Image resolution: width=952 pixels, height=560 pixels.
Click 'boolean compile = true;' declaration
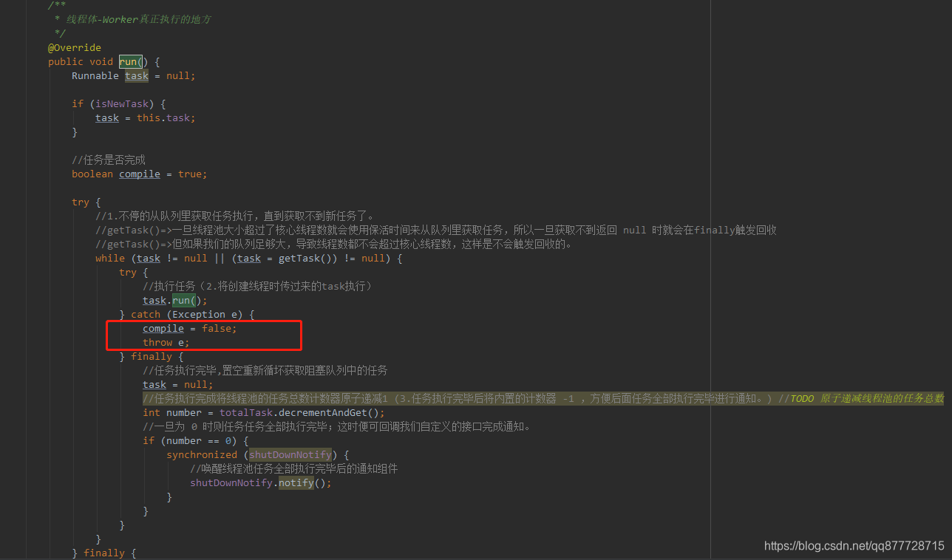point(140,174)
